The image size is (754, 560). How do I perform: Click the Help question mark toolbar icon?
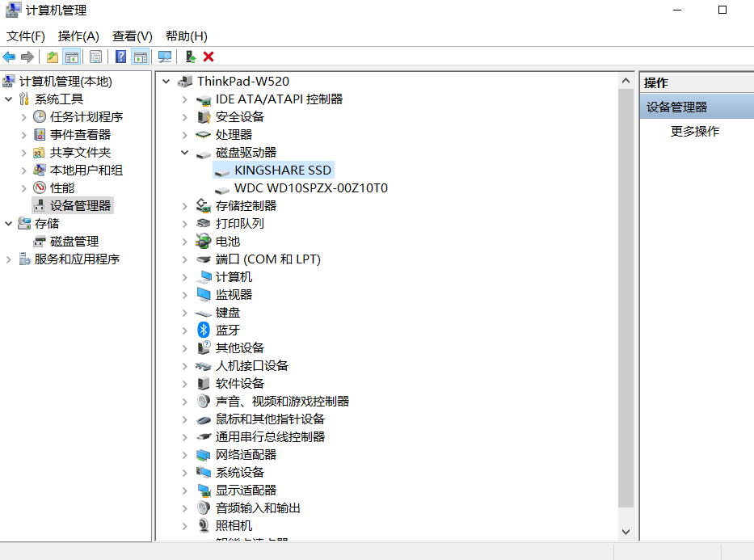pyautogui.click(x=120, y=57)
